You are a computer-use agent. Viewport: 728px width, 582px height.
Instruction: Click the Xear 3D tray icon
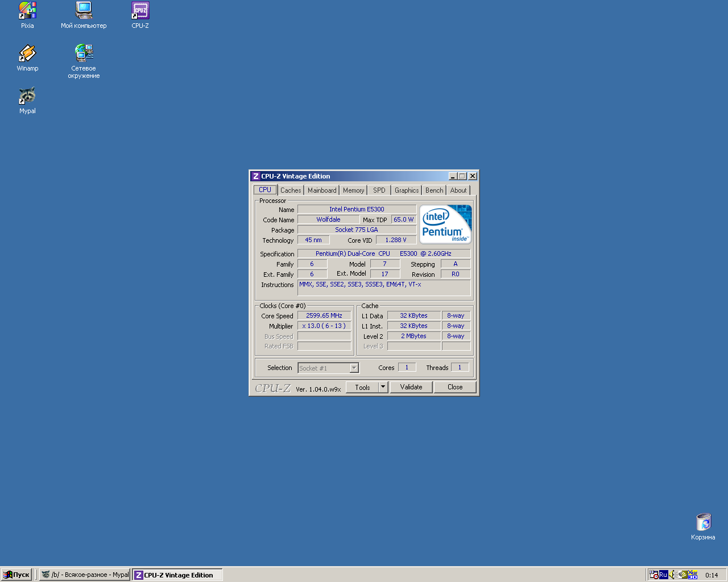click(693, 575)
